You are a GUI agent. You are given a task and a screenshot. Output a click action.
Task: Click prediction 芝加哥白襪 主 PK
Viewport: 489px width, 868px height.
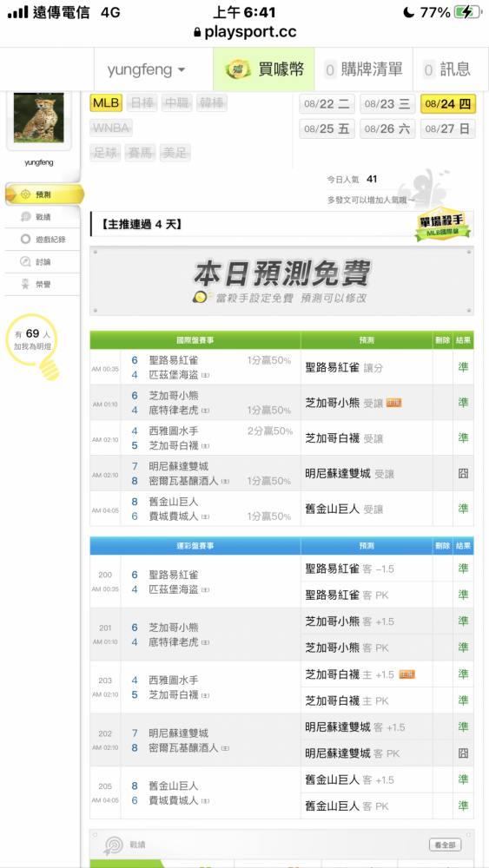coord(347,700)
